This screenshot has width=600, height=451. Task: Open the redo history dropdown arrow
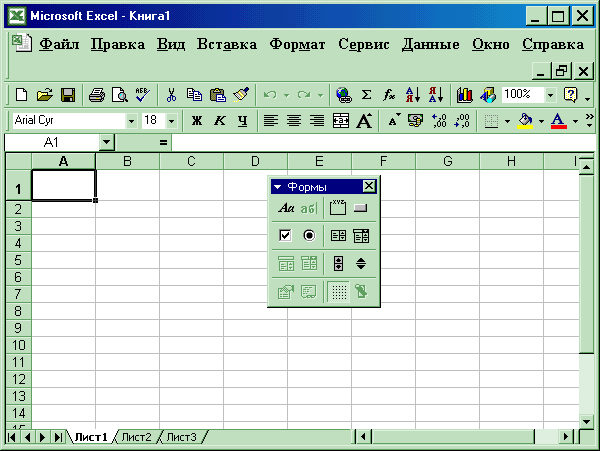(321, 95)
